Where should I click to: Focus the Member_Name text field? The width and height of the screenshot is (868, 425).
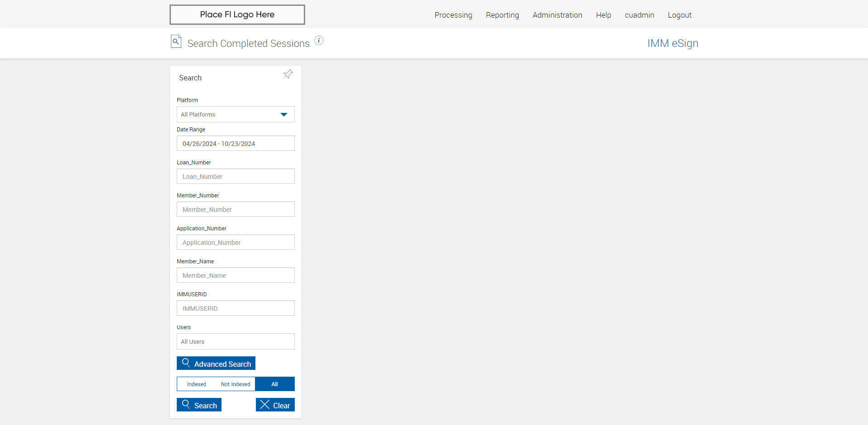click(236, 276)
